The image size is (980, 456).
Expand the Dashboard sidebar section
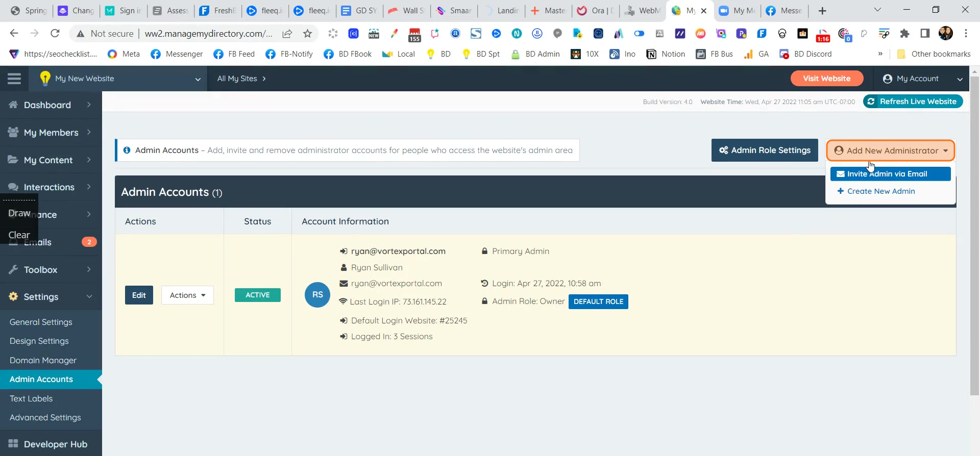click(51, 105)
